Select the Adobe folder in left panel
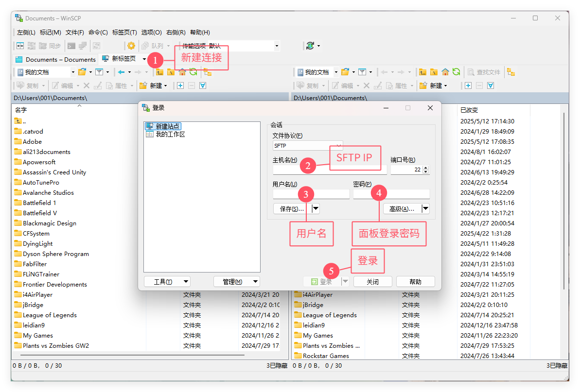 28,141
